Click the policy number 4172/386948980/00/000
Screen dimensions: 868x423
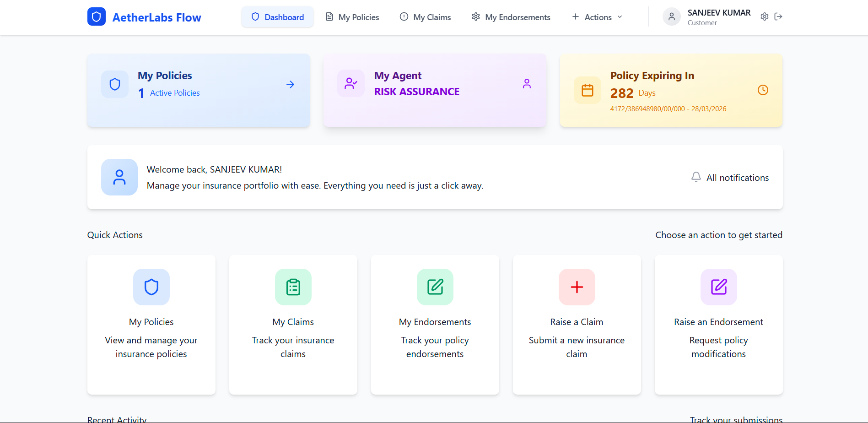668,108
